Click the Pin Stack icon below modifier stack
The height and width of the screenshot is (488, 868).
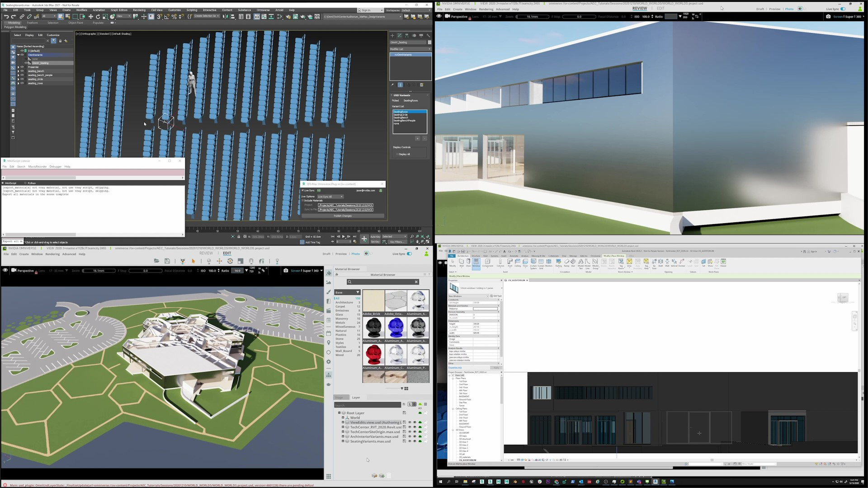[392, 84]
